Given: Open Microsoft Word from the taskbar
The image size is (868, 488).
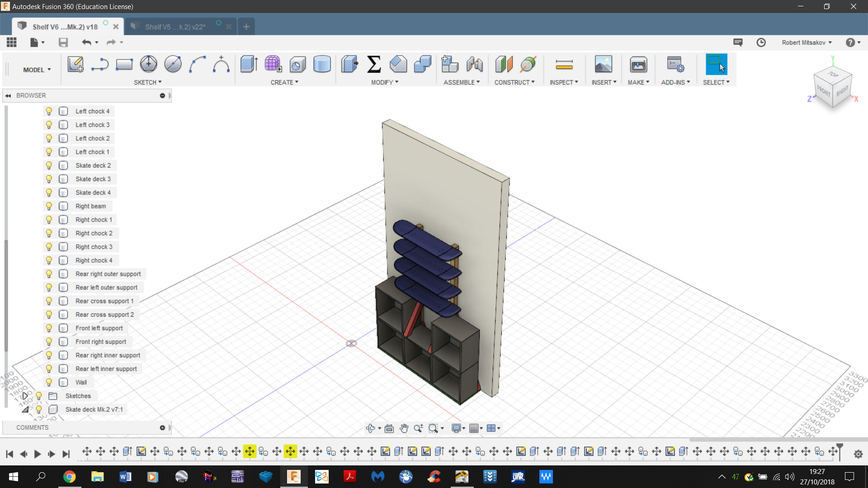Looking at the screenshot, I should [x=125, y=477].
